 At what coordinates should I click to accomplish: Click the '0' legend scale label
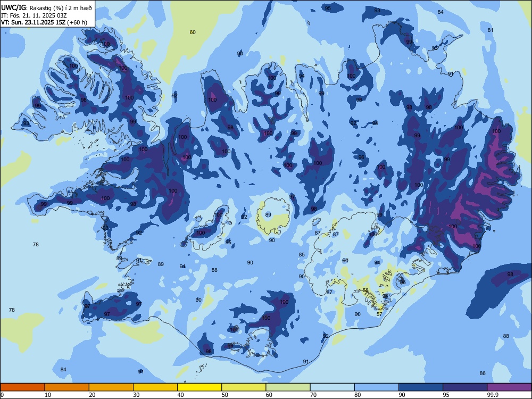click(2, 395)
